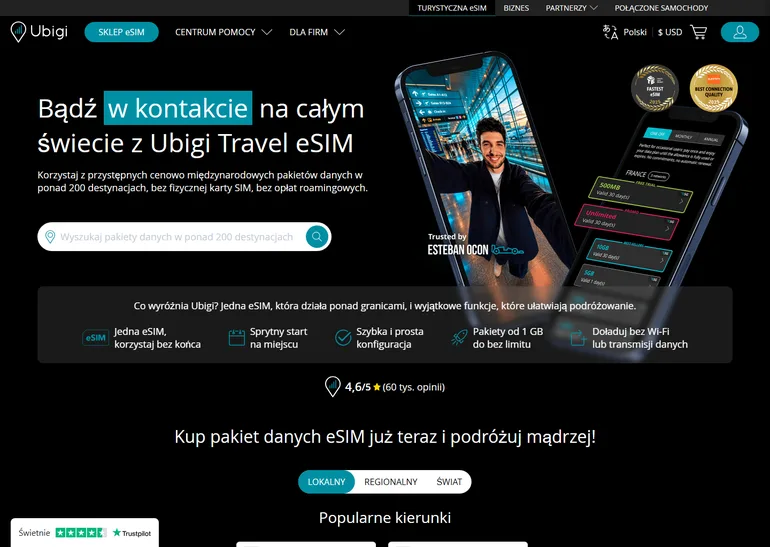The image size is (770, 547).
Task: Click the 60 tys. opinii reviews link
Action: point(413,387)
